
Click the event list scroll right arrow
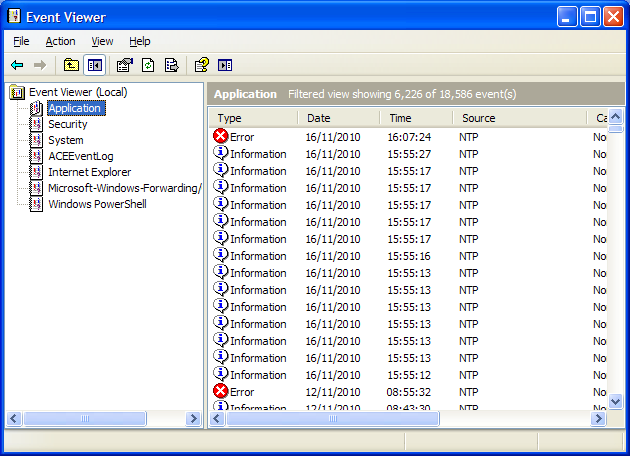[598, 419]
